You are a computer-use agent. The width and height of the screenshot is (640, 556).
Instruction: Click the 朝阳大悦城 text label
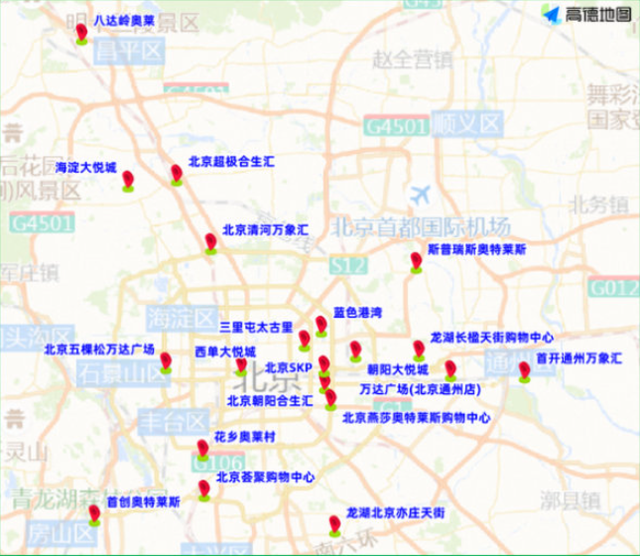pyautogui.click(x=397, y=369)
